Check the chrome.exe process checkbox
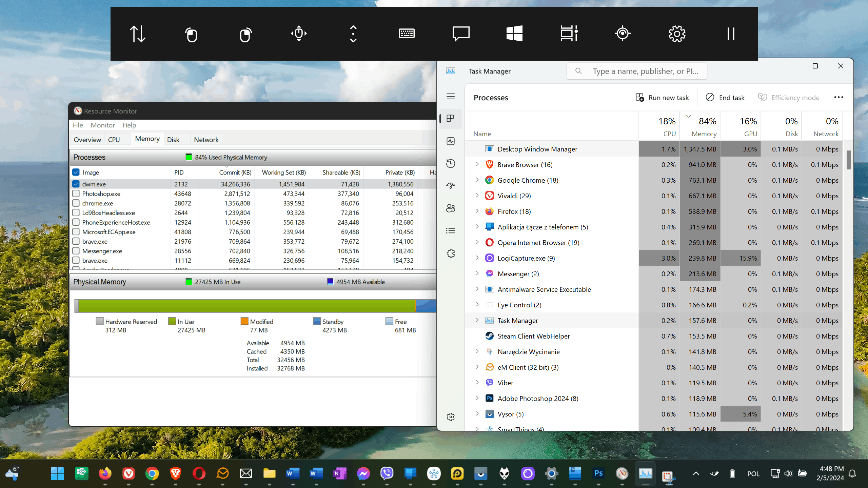Viewport: 868px width, 488px height. click(x=76, y=203)
